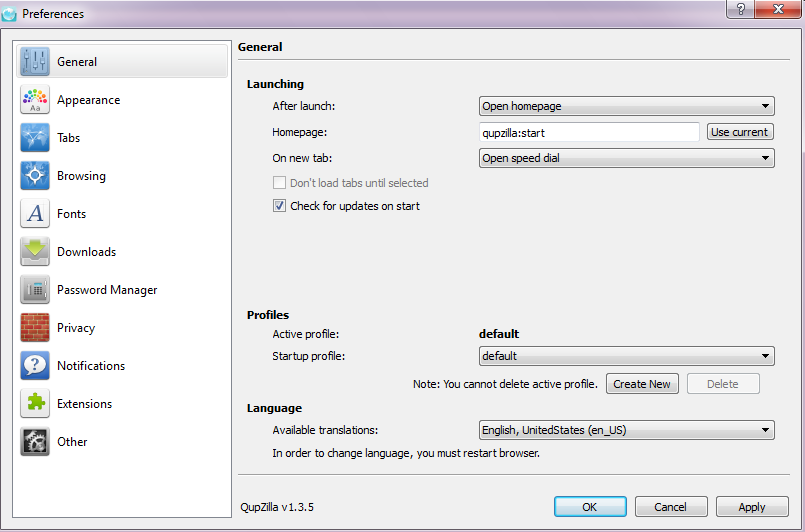
Task: Click the Downloads green arrow icon
Action: [x=35, y=252]
